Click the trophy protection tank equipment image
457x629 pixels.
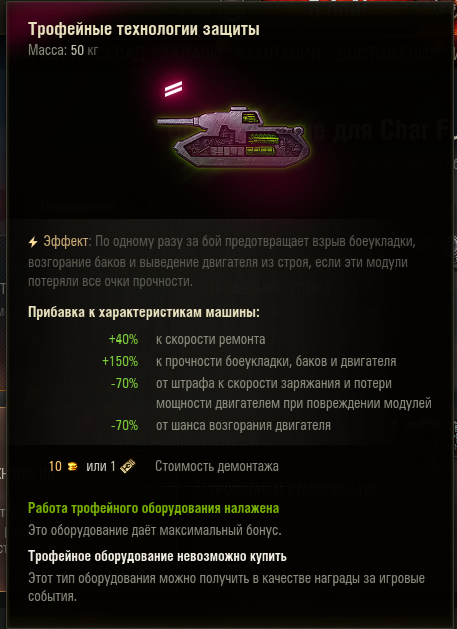(x=233, y=137)
